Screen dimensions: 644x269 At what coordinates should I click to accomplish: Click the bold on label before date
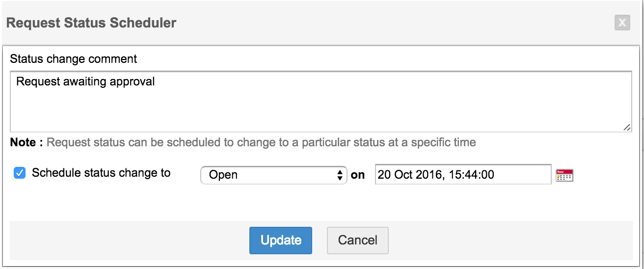[358, 175]
